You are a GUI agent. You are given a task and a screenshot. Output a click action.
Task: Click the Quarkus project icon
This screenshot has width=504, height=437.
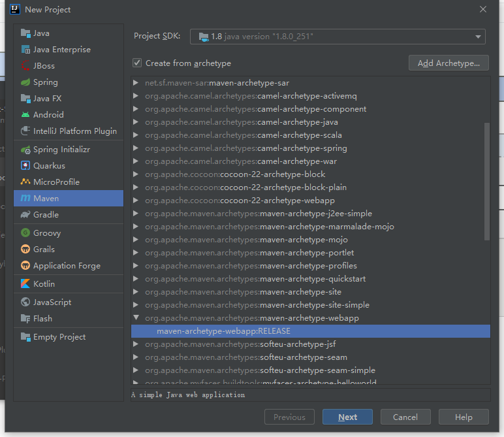point(25,166)
